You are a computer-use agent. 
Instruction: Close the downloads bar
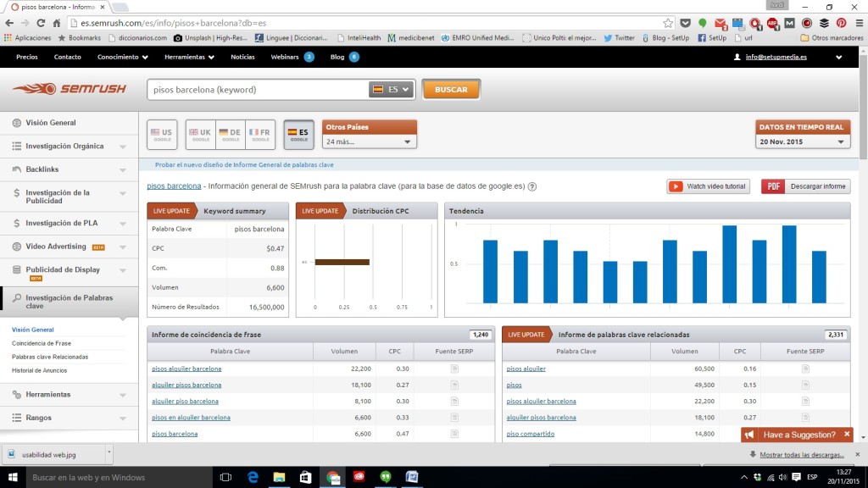pos(858,454)
